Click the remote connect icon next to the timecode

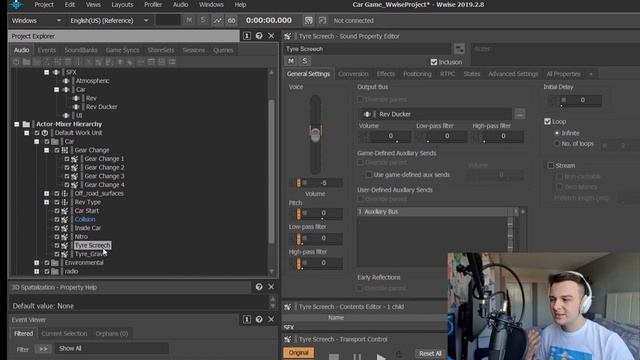[309, 20]
